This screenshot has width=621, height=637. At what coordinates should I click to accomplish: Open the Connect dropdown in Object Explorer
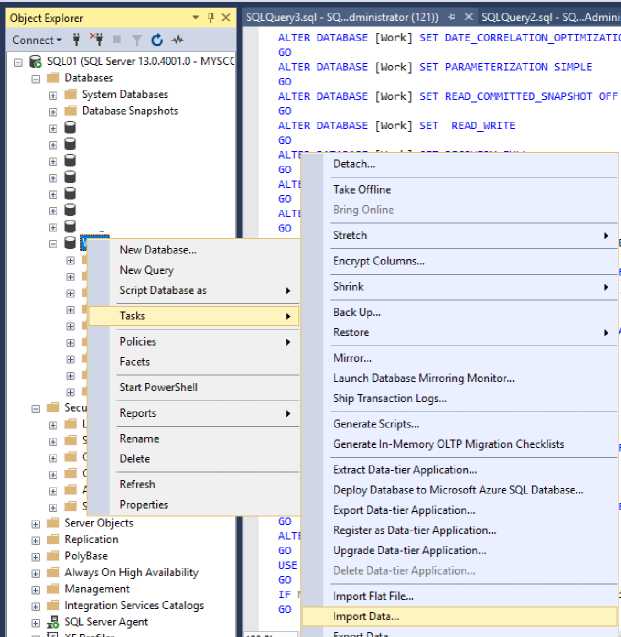(x=37, y=40)
